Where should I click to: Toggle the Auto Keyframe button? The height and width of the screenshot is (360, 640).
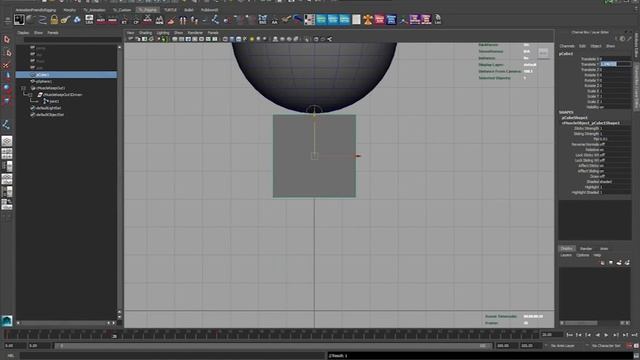629,346
